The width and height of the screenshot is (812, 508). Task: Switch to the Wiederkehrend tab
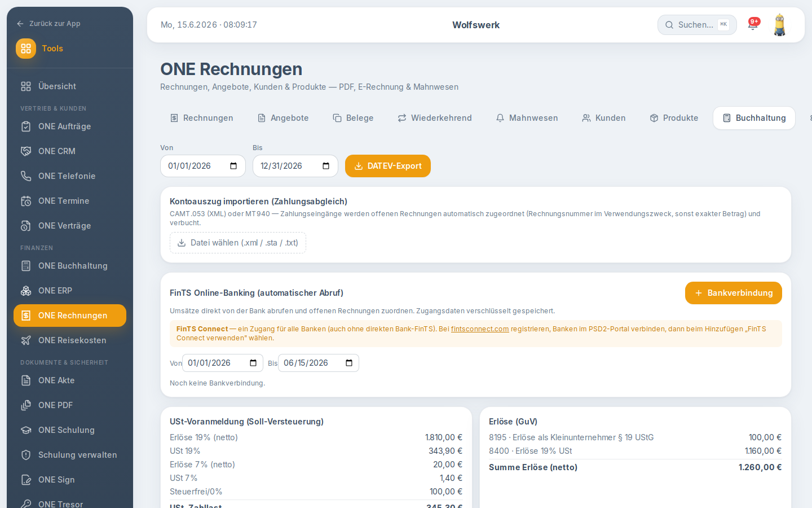click(x=435, y=118)
